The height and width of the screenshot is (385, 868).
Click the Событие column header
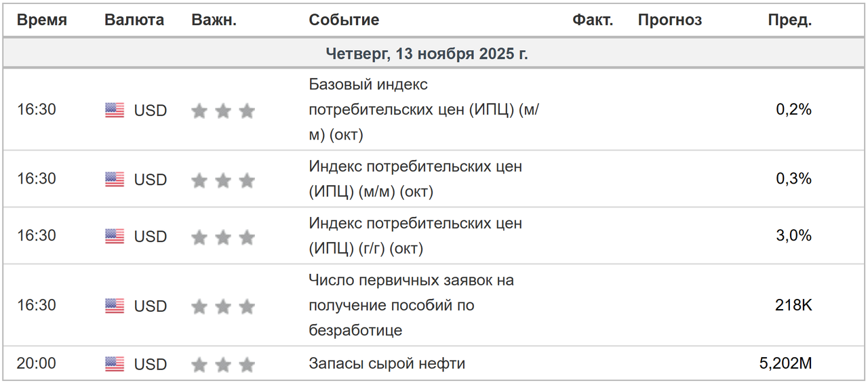click(x=344, y=20)
